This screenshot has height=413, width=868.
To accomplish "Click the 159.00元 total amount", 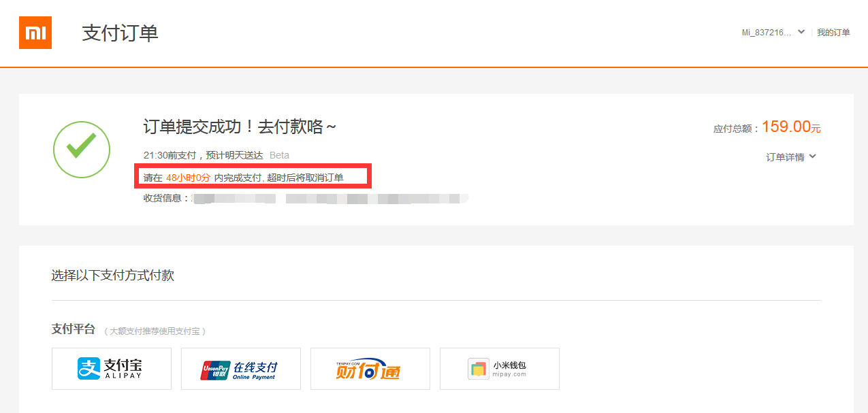I will (x=791, y=127).
